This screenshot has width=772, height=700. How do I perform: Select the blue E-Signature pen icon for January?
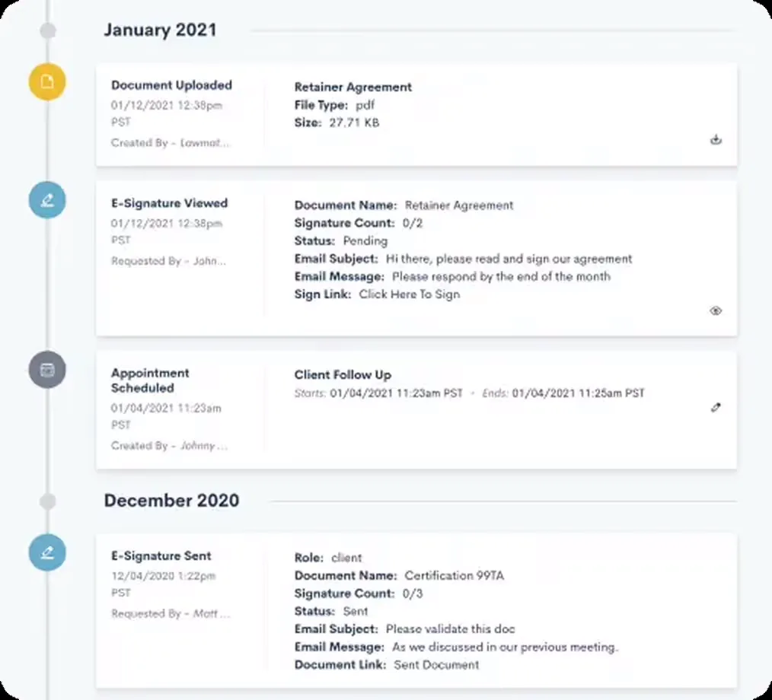pyautogui.click(x=47, y=200)
